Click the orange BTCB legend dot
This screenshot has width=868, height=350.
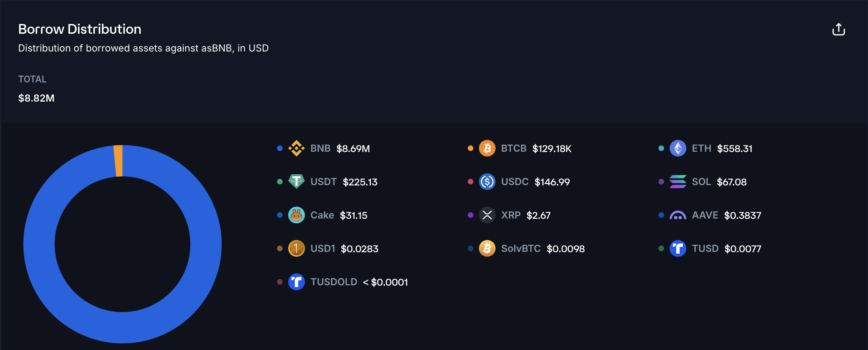pos(471,148)
